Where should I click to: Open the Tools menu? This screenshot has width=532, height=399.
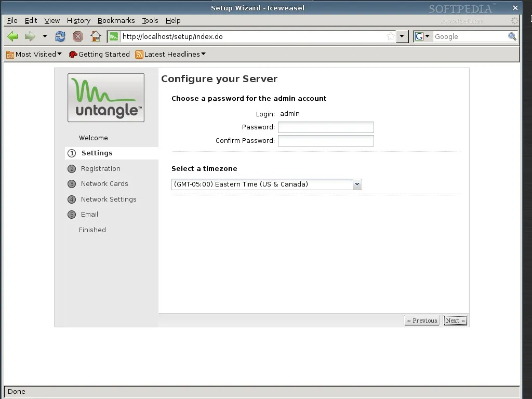tap(150, 20)
